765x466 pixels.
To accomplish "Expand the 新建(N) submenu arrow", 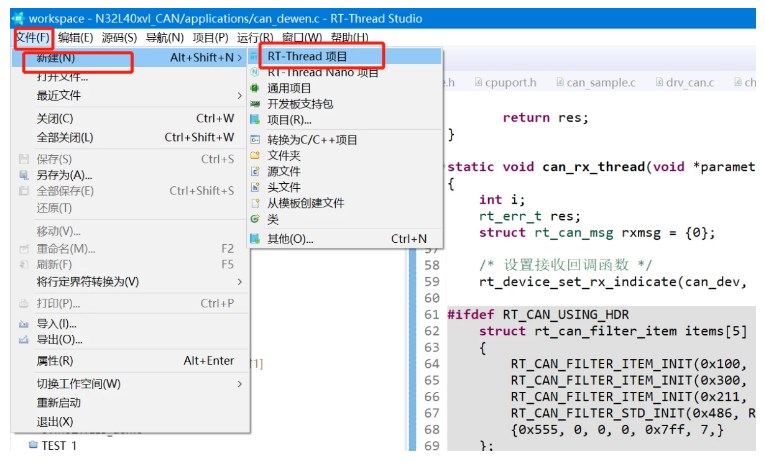I will 240,58.
